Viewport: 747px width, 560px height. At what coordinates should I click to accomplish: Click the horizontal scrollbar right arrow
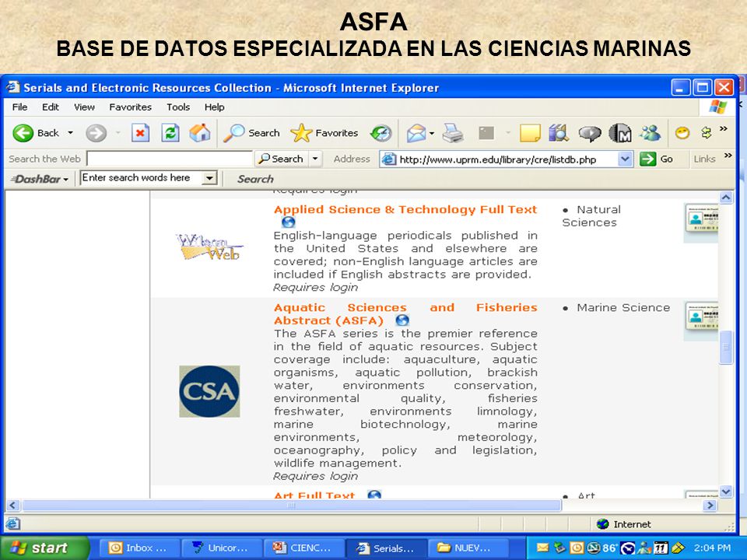[710, 506]
